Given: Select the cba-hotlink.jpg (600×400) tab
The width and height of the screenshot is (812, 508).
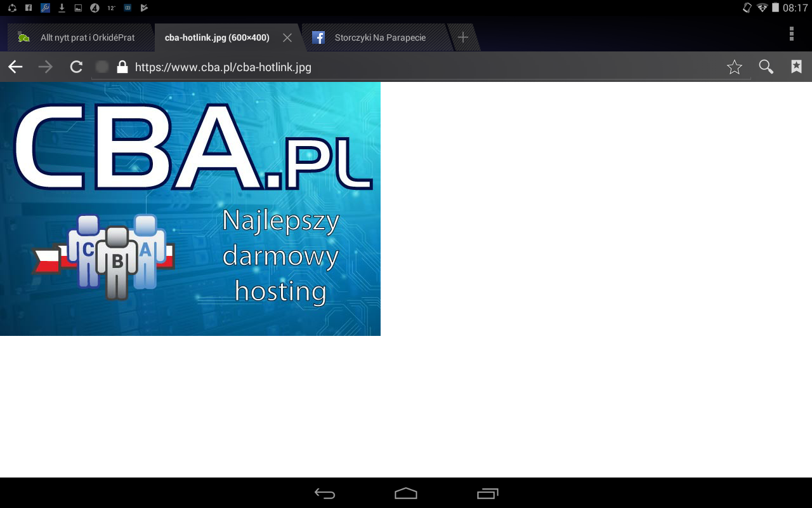Looking at the screenshot, I should coord(216,37).
